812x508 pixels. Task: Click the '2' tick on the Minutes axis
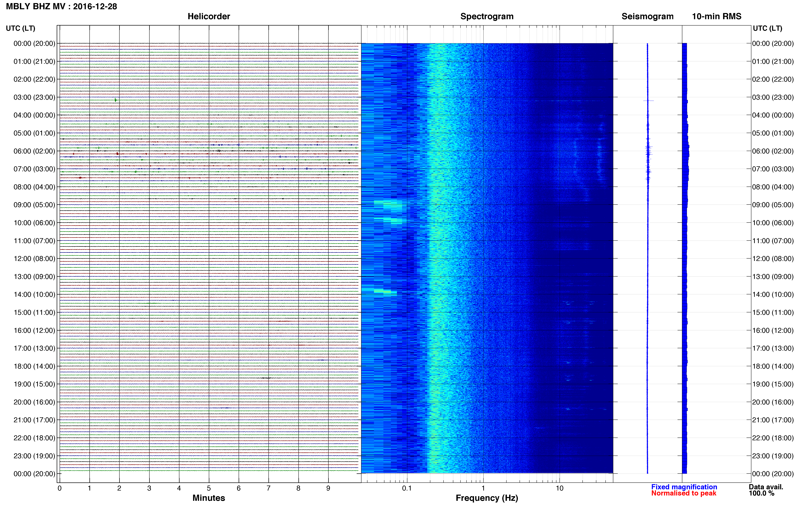pos(119,488)
